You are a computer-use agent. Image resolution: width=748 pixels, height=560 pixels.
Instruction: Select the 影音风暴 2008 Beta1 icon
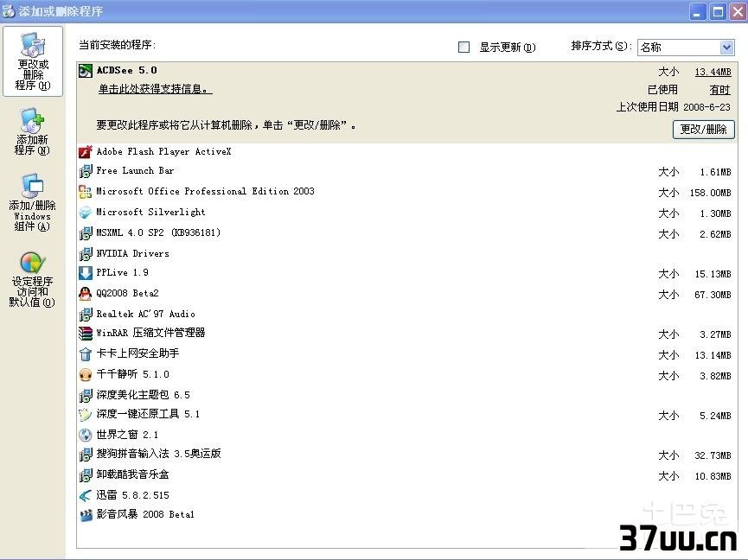pyautogui.click(x=86, y=515)
